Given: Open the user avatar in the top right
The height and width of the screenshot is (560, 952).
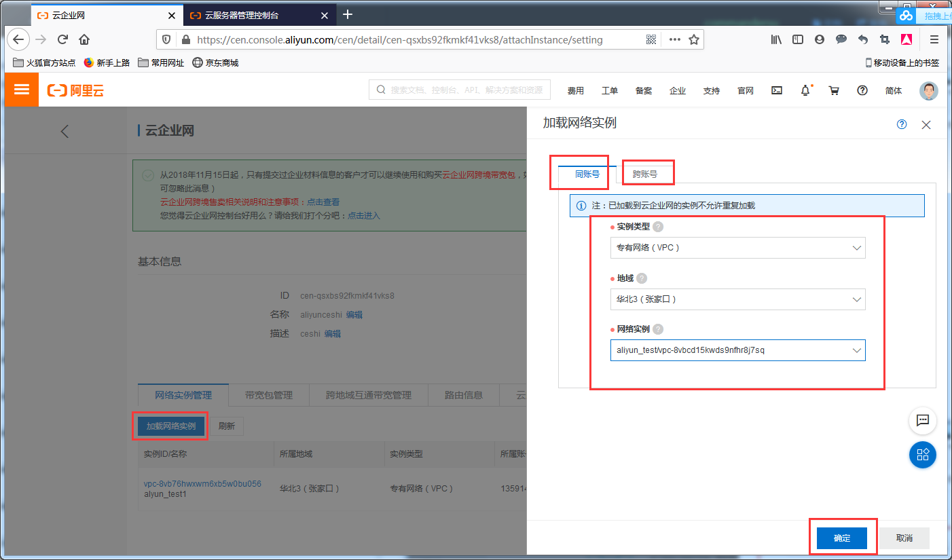Looking at the screenshot, I should [x=928, y=90].
